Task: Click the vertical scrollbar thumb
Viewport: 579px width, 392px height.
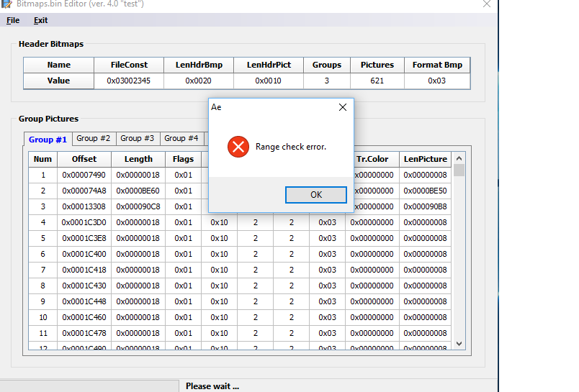Action: point(459,170)
